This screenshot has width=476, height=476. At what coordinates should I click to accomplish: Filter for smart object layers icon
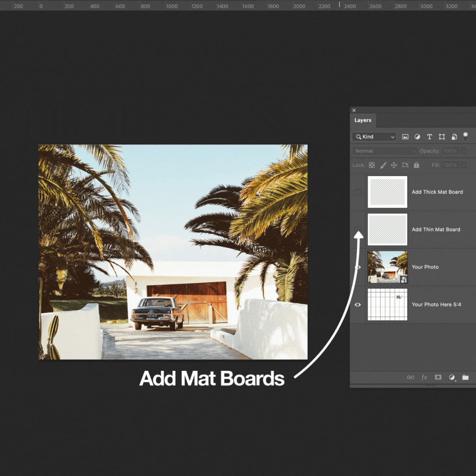point(454,137)
